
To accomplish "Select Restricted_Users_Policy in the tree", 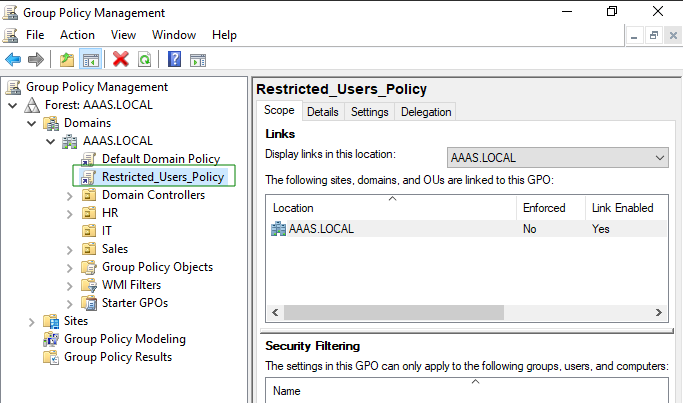I will 162,177.
